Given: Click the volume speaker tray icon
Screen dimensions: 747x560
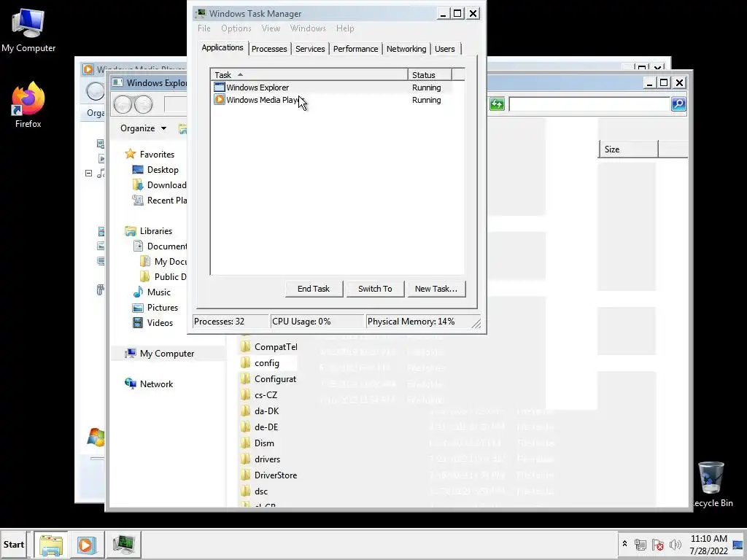Looking at the screenshot, I should click(x=675, y=544).
